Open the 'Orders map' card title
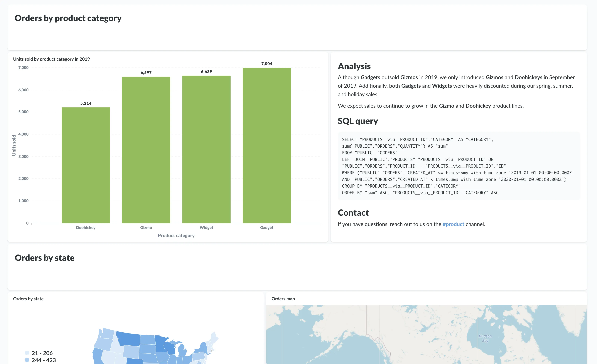 coord(283,299)
